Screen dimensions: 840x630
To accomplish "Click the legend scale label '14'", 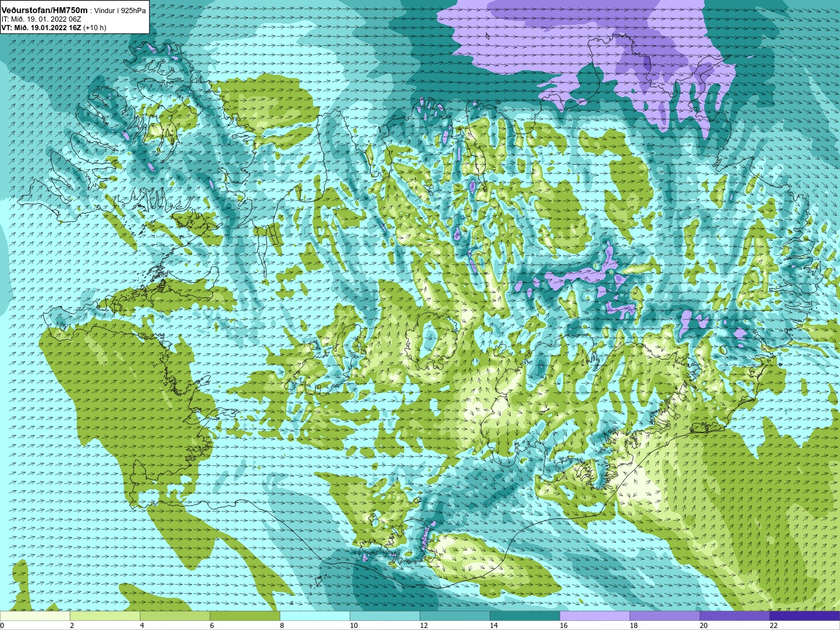I will pos(493,625).
